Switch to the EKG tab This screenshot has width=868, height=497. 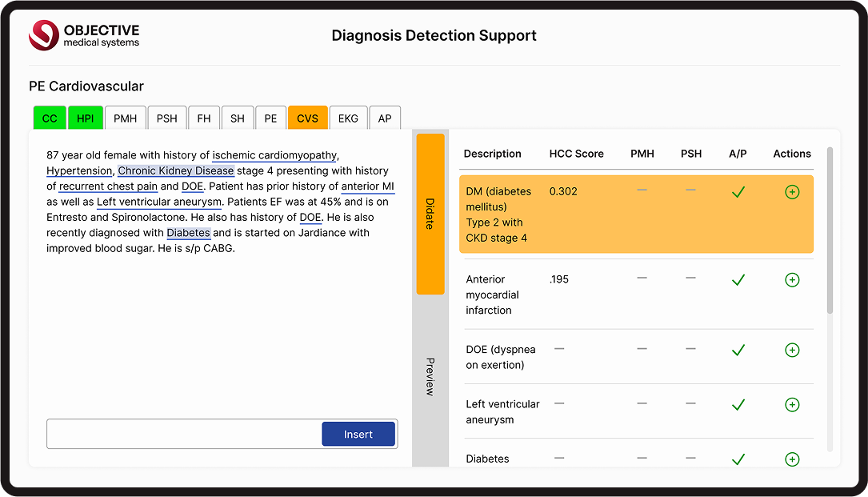pyautogui.click(x=348, y=118)
